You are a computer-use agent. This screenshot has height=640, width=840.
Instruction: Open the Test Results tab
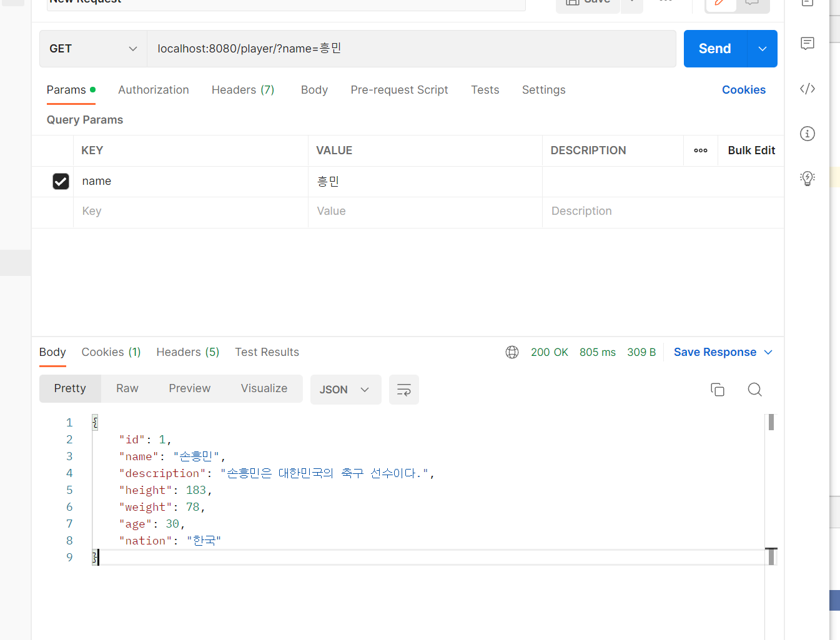(x=267, y=352)
